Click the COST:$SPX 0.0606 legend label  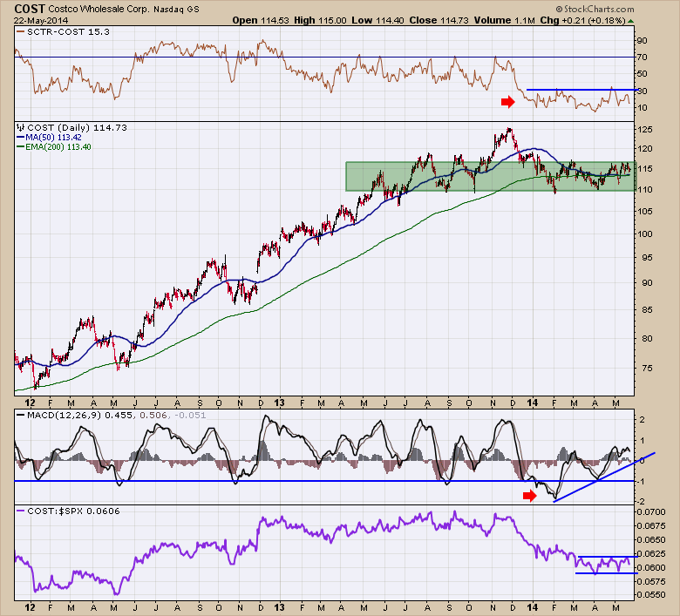click(73, 511)
